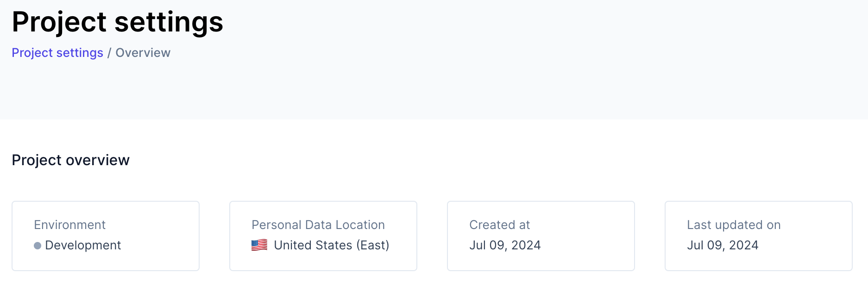The width and height of the screenshot is (868, 285).
Task: Click the gray Development status dot
Action: [x=38, y=246]
